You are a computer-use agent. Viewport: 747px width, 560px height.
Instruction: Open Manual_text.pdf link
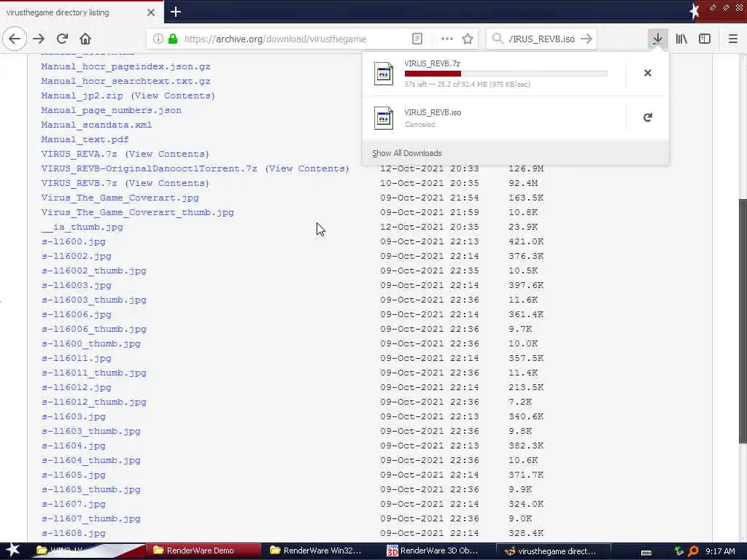click(x=85, y=139)
